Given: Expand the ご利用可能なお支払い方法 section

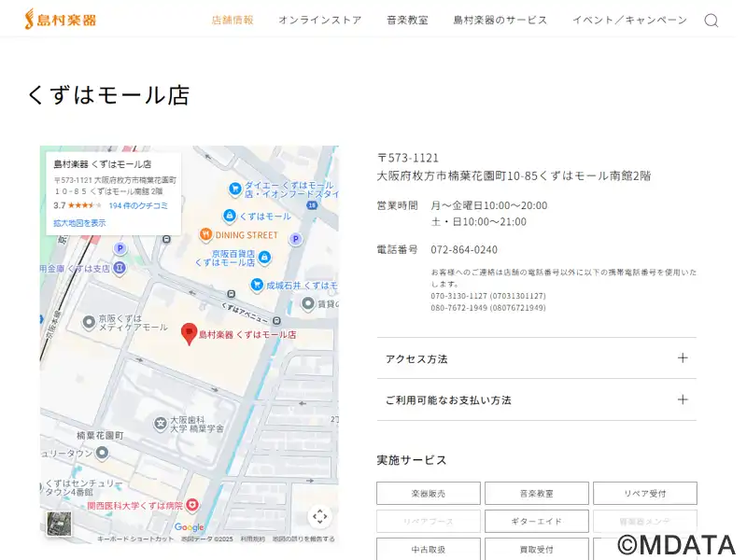Looking at the screenshot, I should pyautogui.click(x=536, y=399).
